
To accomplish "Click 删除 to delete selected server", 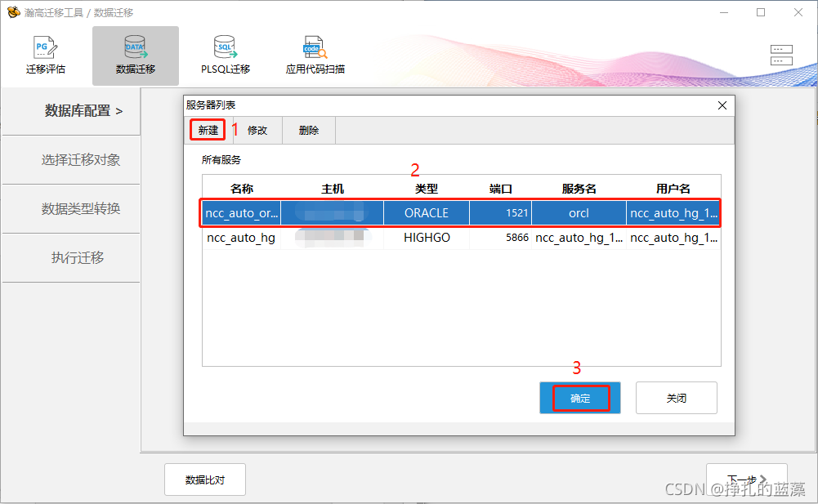I will 308,131.
